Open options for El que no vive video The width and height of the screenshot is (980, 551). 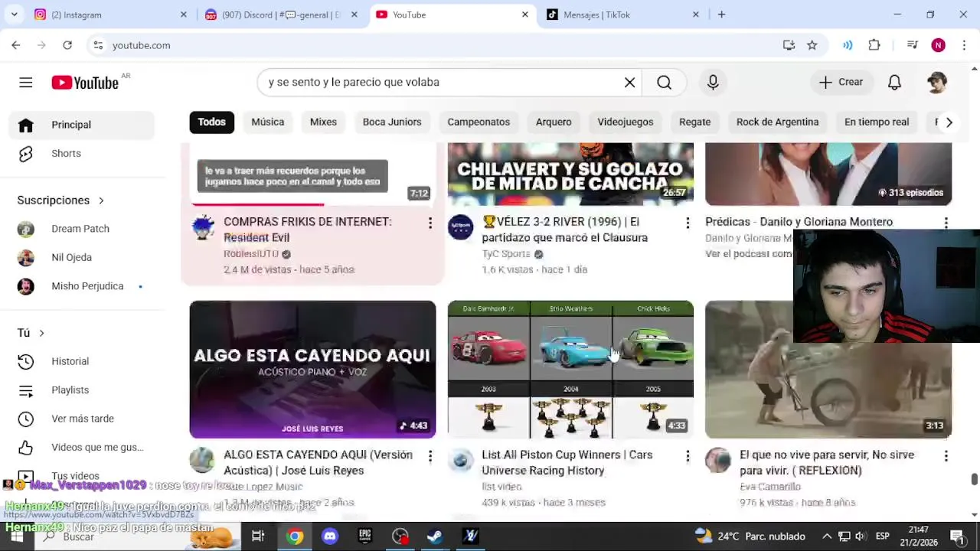tap(946, 456)
